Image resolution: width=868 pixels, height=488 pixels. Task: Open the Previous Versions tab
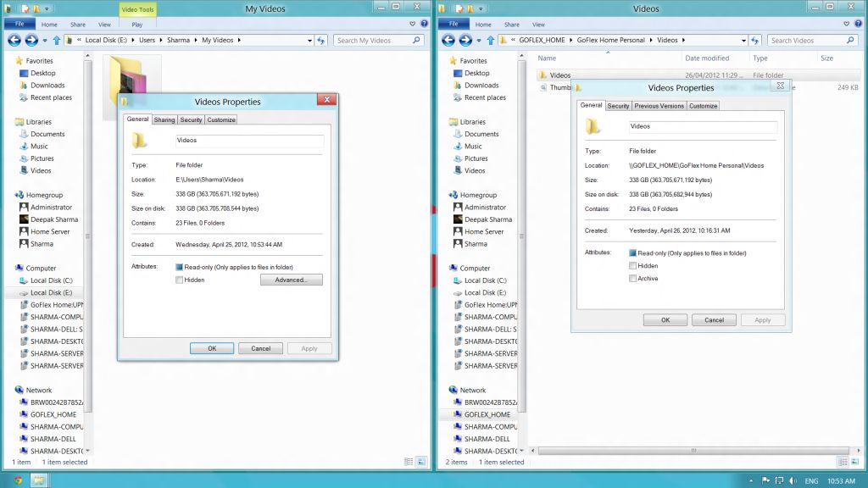659,106
